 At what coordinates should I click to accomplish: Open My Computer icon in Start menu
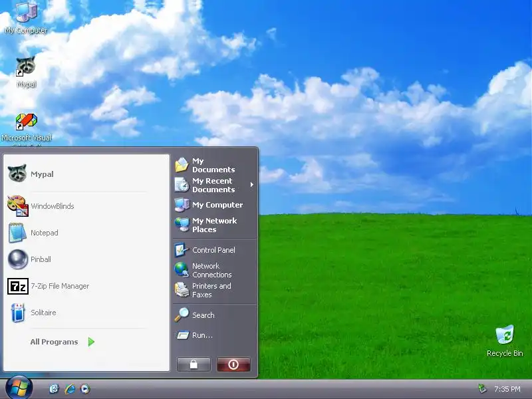(x=182, y=205)
